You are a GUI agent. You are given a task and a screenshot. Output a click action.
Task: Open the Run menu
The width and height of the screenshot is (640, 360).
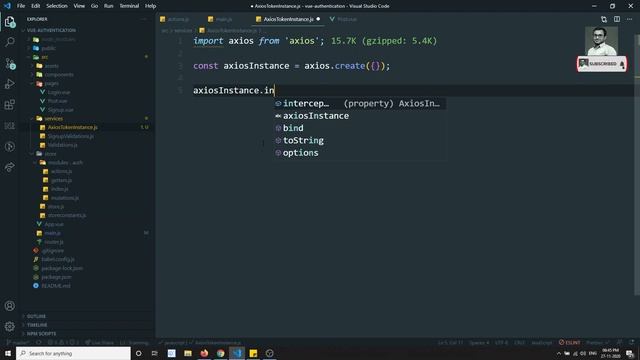coord(108,6)
